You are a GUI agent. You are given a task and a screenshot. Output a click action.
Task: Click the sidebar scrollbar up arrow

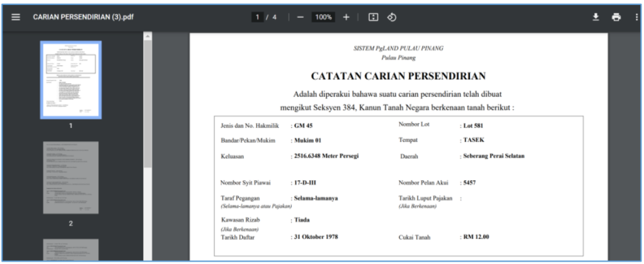(148, 35)
